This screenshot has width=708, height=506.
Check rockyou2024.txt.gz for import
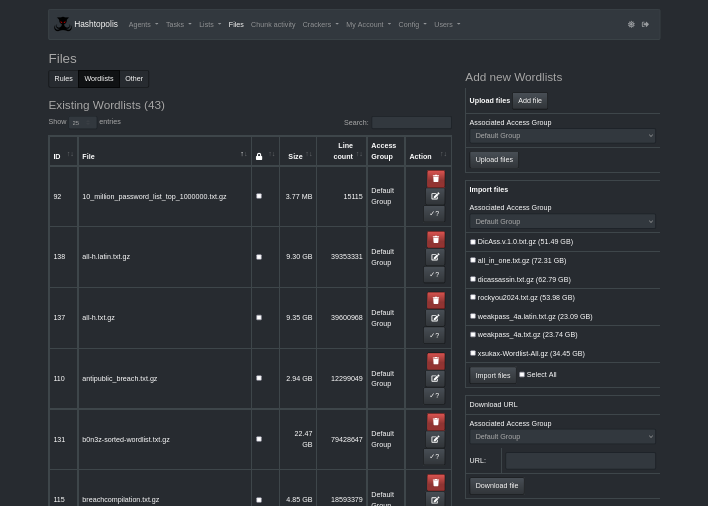pos(473,297)
